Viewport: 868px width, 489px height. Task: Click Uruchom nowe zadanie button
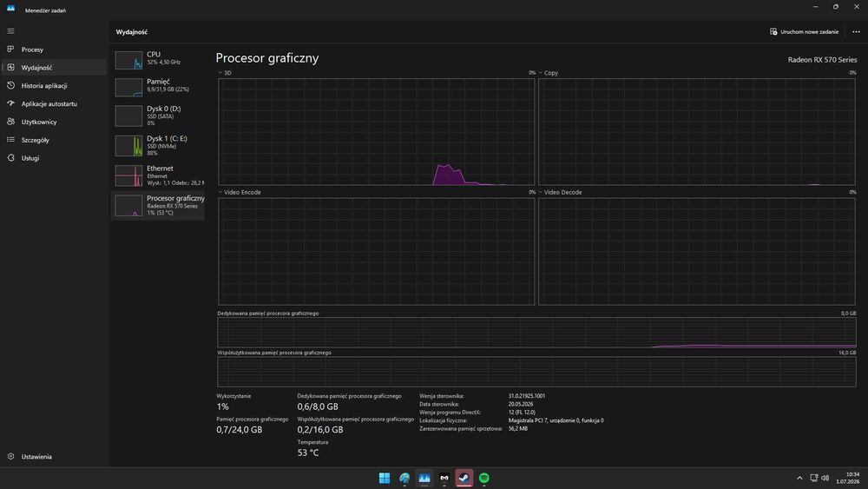[805, 31]
